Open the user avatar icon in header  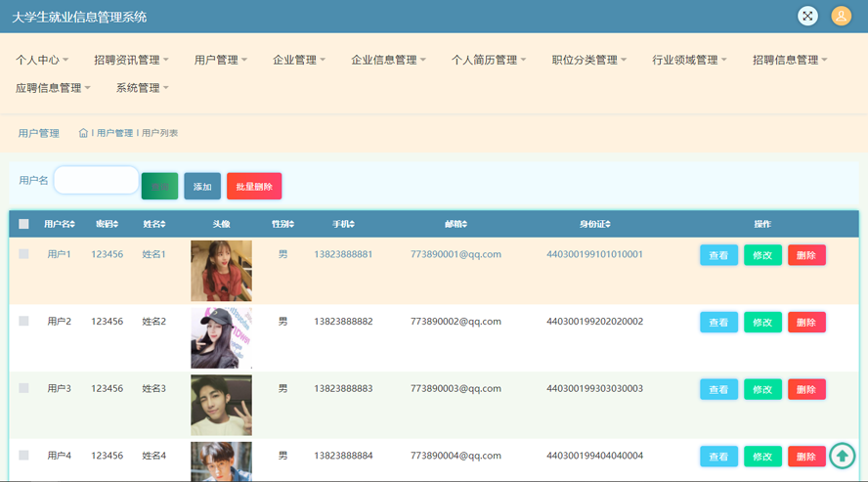[841, 16]
